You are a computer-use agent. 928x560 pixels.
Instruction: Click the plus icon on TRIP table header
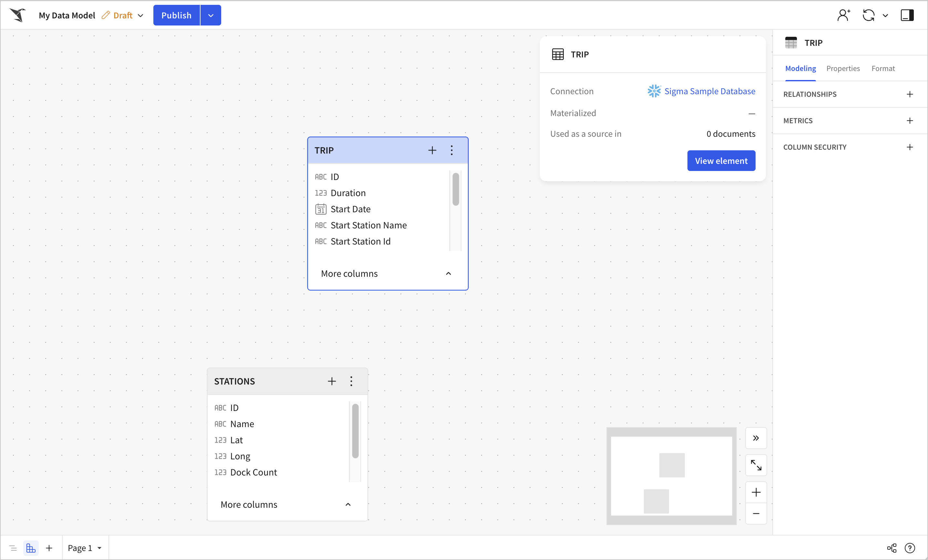432,151
